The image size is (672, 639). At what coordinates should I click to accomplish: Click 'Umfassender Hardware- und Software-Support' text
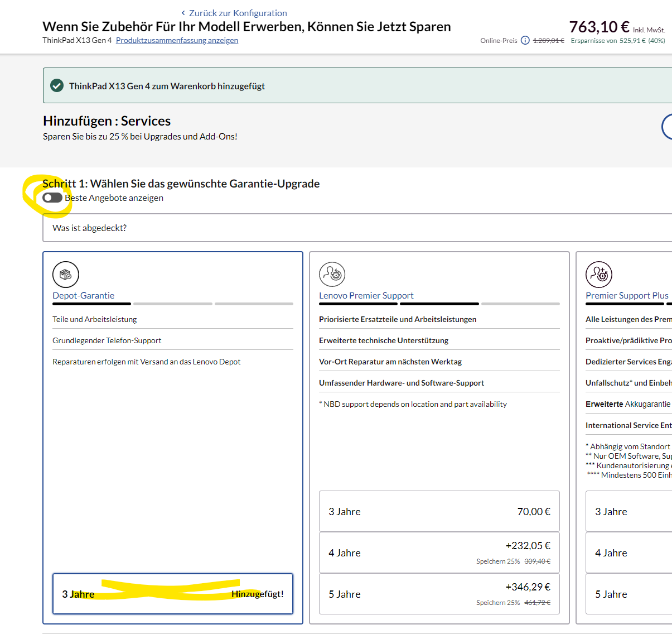tap(402, 383)
